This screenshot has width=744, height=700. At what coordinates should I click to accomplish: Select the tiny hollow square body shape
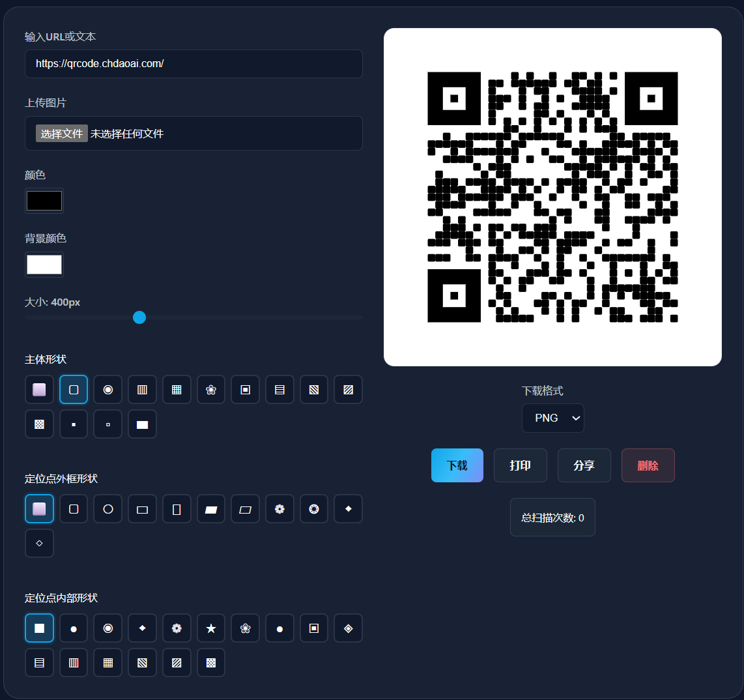tap(108, 424)
